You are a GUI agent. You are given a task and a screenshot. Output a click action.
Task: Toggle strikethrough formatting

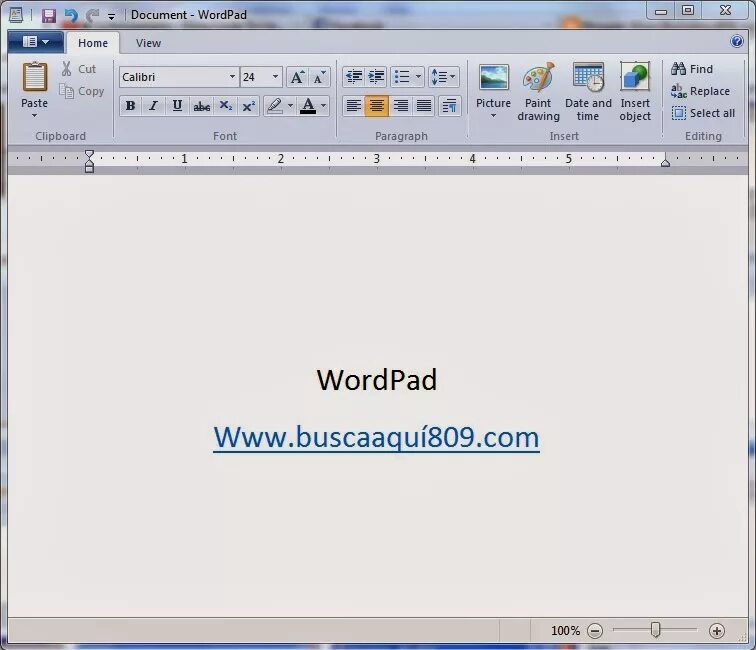(x=202, y=106)
